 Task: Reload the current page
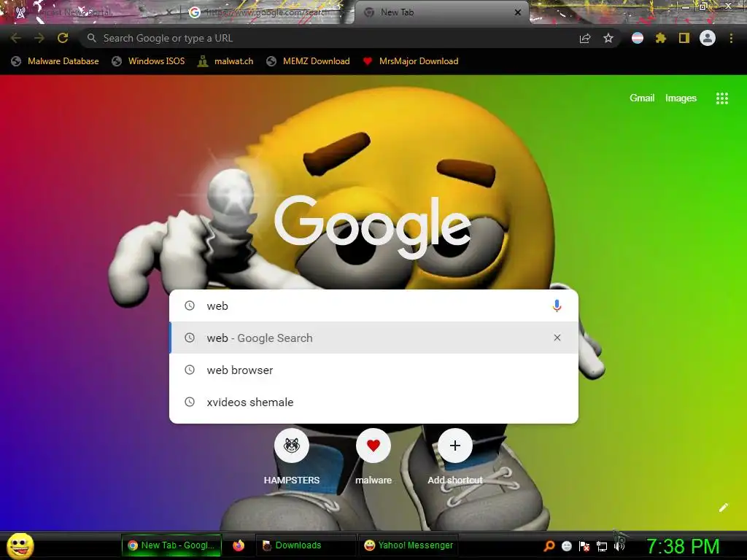[x=63, y=38]
